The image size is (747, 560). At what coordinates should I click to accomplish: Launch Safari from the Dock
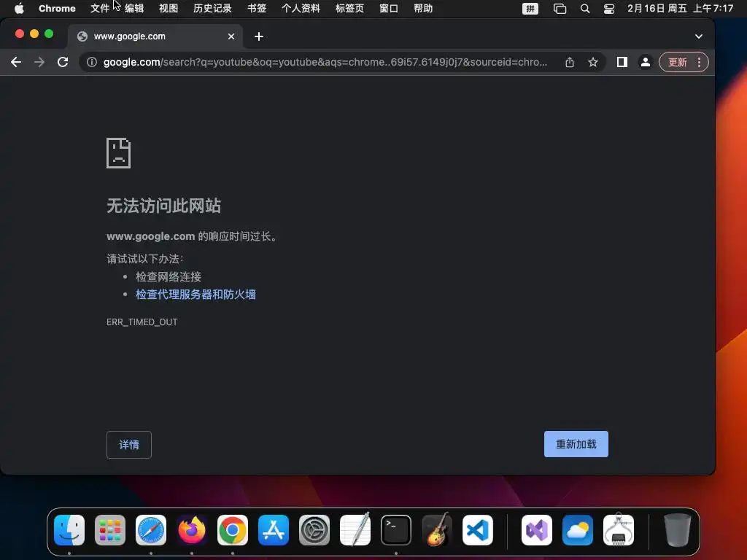(x=151, y=530)
